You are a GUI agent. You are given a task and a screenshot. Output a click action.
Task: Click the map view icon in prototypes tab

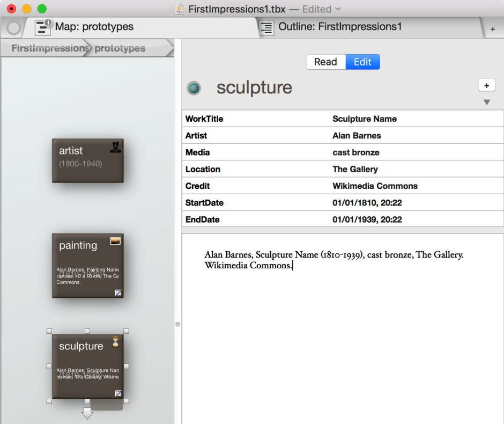point(43,27)
